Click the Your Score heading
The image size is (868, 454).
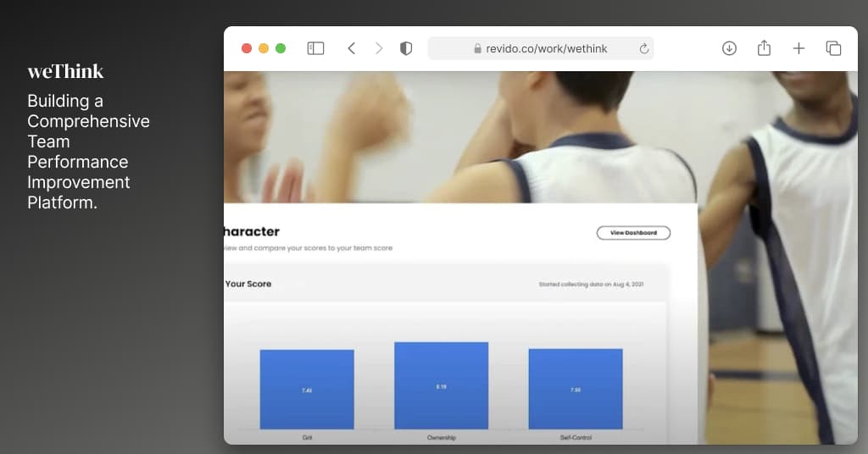(x=248, y=284)
